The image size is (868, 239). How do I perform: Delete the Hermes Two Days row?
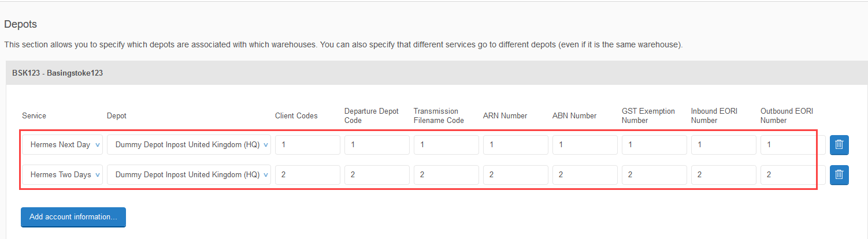(839, 174)
